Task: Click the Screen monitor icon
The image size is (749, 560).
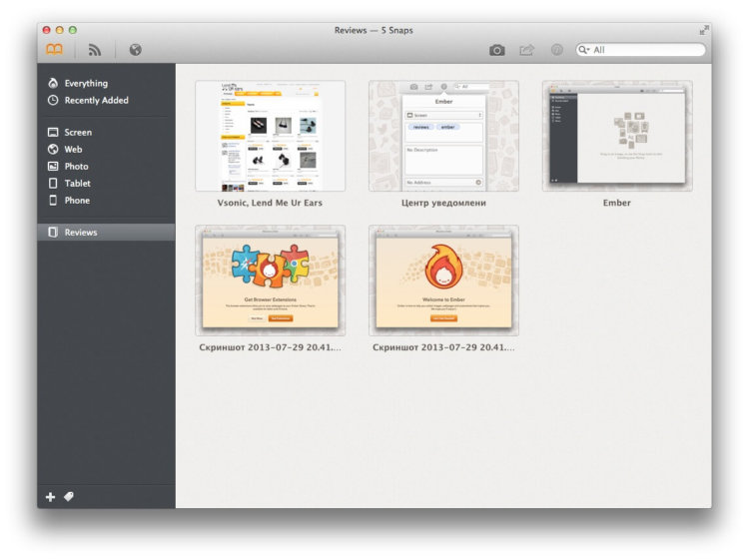Action: pyautogui.click(x=53, y=132)
